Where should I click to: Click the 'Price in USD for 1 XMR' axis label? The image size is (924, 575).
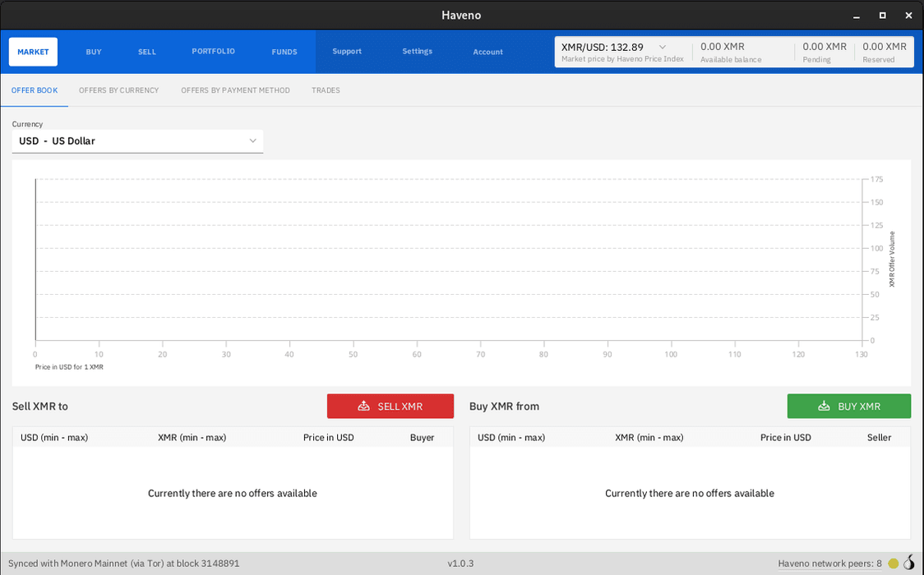tap(69, 366)
